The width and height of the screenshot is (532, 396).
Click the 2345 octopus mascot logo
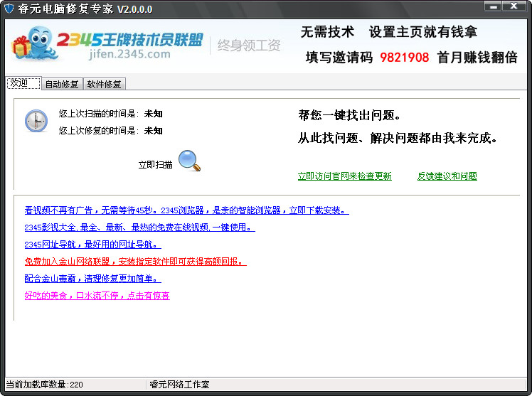point(34,44)
